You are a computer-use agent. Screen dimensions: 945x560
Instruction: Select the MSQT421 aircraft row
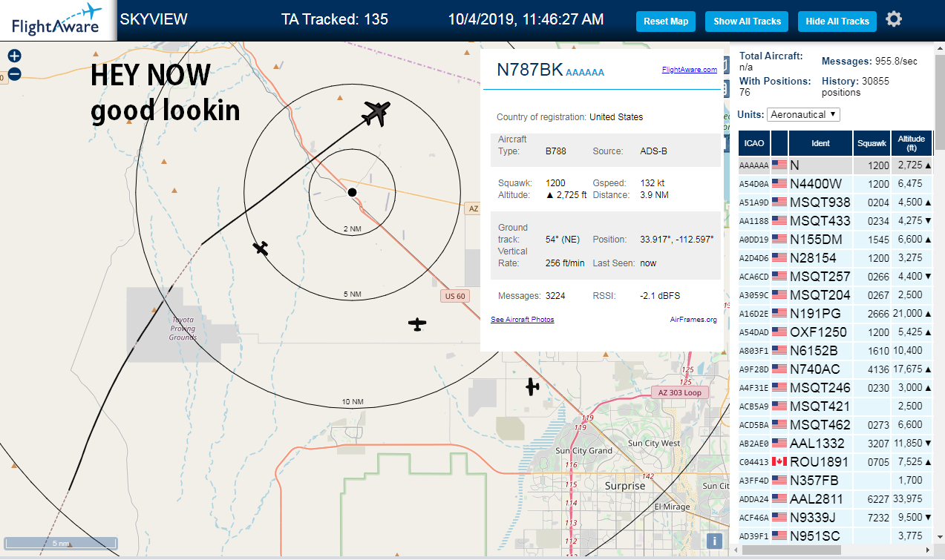click(835, 406)
